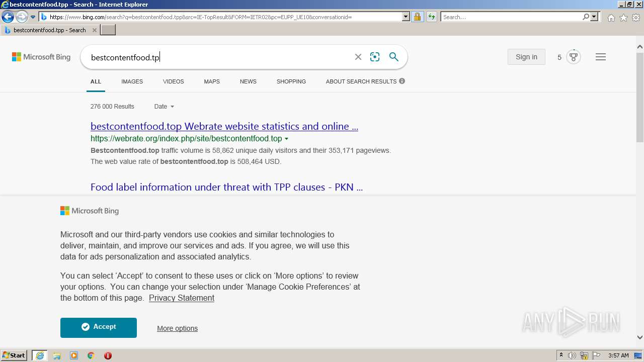Viewport: 644px width, 362px height.
Task: Click the Bing search magnifier button
Action: click(x=394, y=57)
